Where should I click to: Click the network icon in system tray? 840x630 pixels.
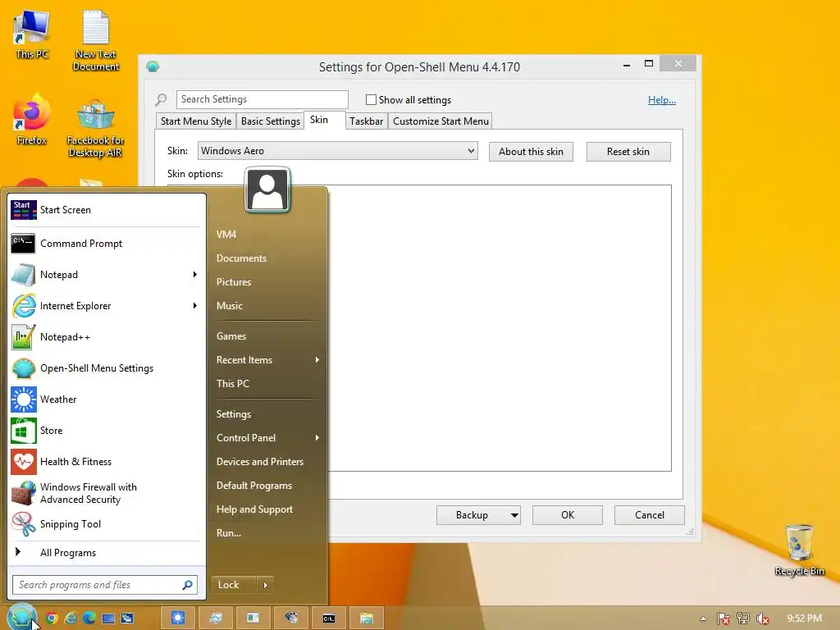tap(743, 619)
